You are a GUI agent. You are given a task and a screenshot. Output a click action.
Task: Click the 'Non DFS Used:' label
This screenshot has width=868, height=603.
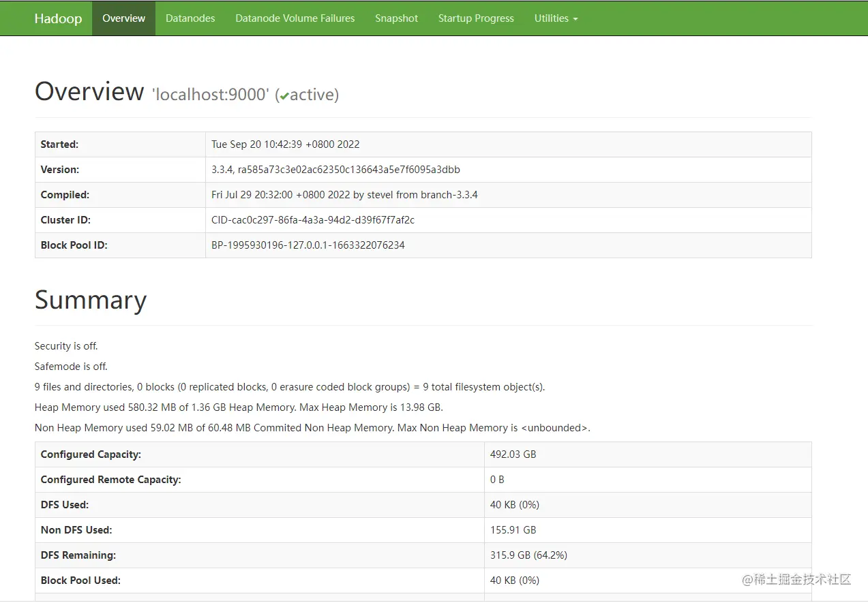pos(76,530)
